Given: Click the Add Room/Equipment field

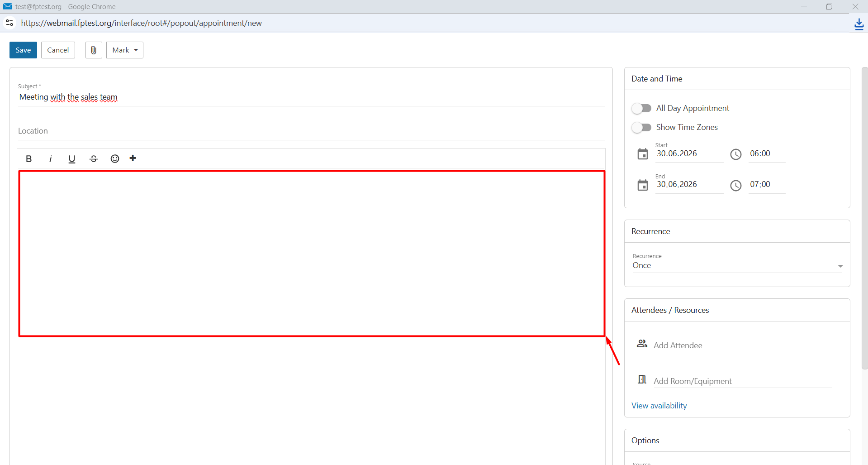Looking at the screenshot, I should (x=742, y=381).
